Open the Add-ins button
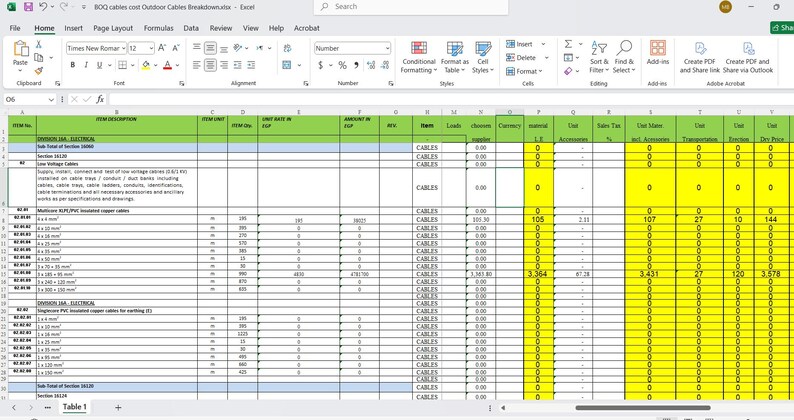Image resolution: width=794 pixels, height=420 pixels. coord(658,53)
